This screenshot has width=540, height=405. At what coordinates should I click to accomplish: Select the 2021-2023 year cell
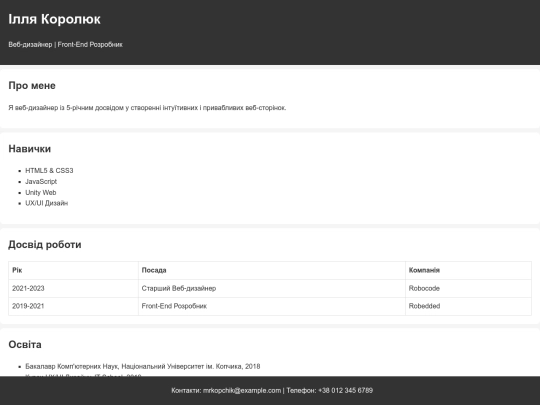[x=73, y=288]
